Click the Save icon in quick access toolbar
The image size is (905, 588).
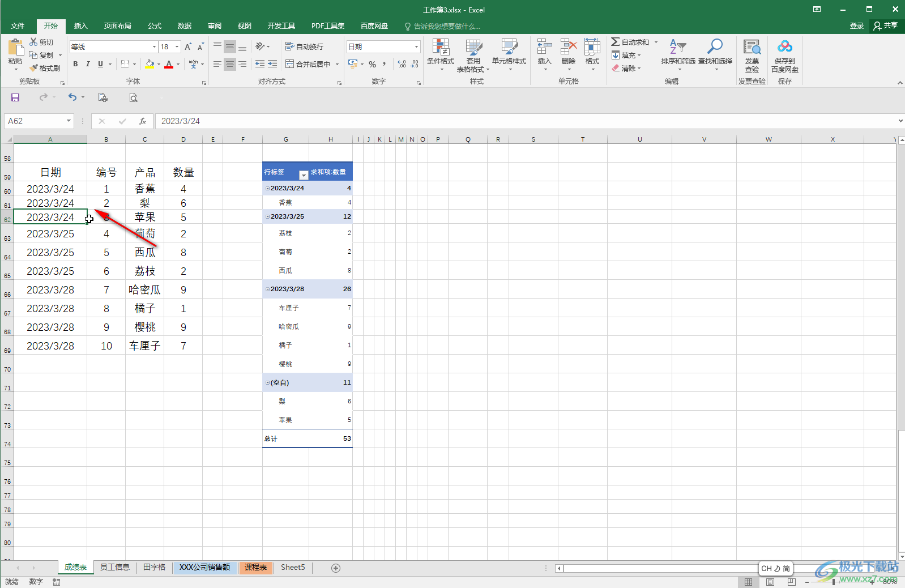click(15, 97)
